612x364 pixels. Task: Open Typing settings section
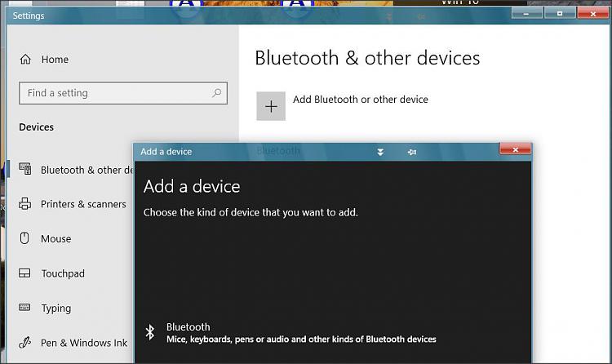click(x=45, y=309)
